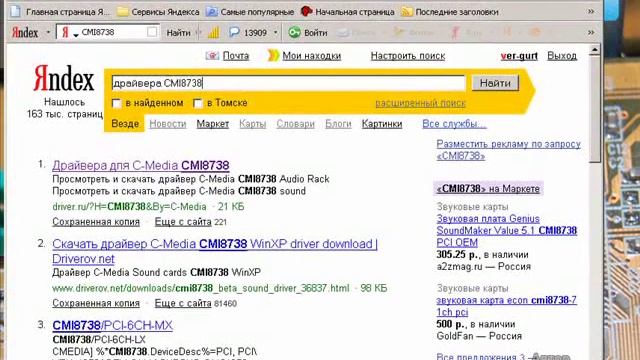
Task: Click the GoldFan — Россия text
Action: pyautogui.click(x=479, y=336)
